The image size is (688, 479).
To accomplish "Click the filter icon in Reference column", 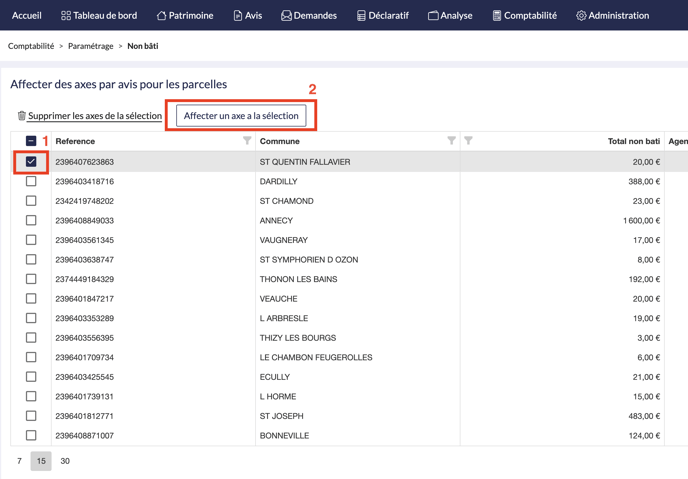I will (x=247, y=141).
